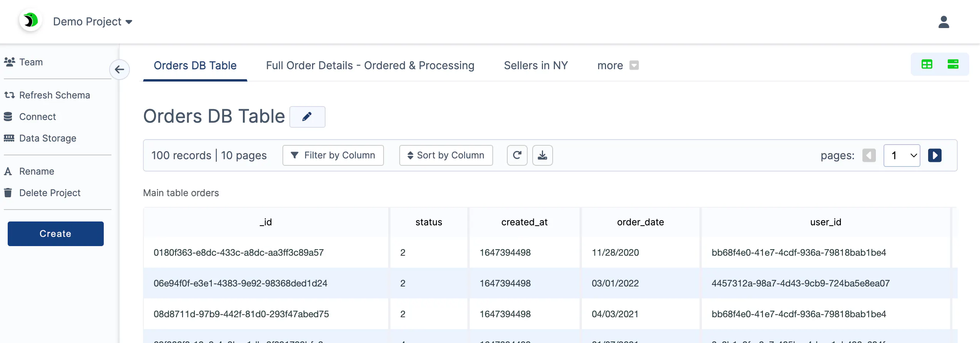Select the 06e94f0f-e3e1-4383-9e92-98368ded1d24 cell

pyautogui.click(x=266, y=283)
